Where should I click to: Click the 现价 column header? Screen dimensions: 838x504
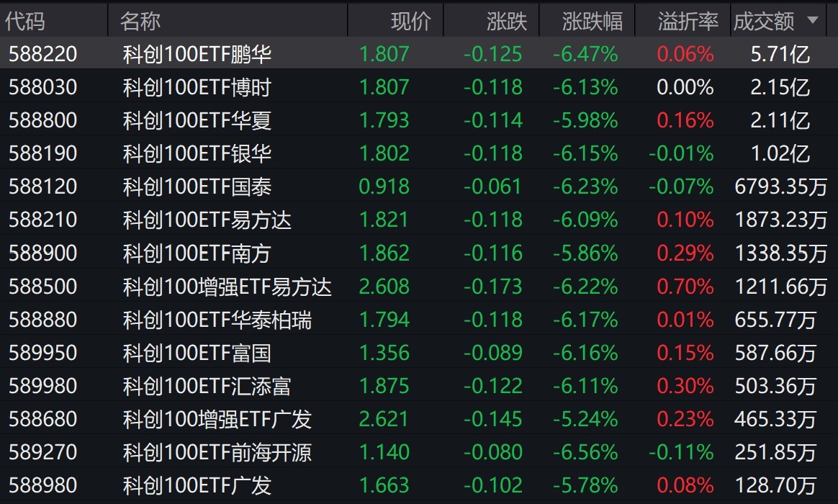411,22
